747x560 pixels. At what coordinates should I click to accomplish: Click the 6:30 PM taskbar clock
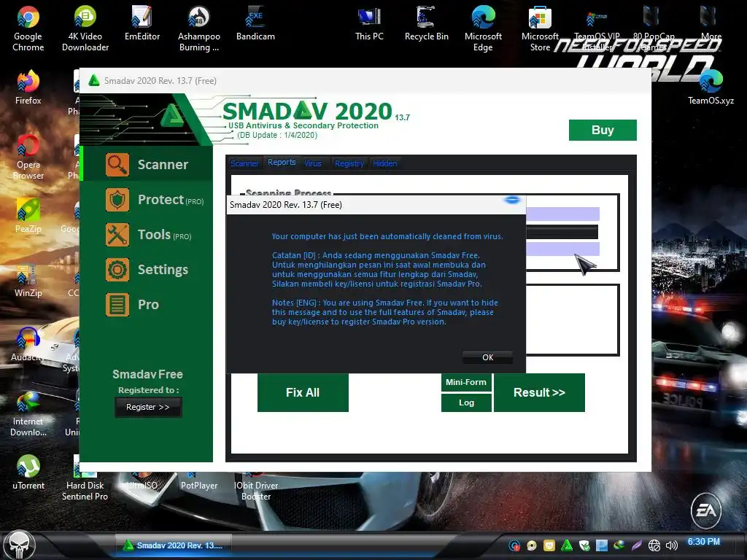pos(704,542)
